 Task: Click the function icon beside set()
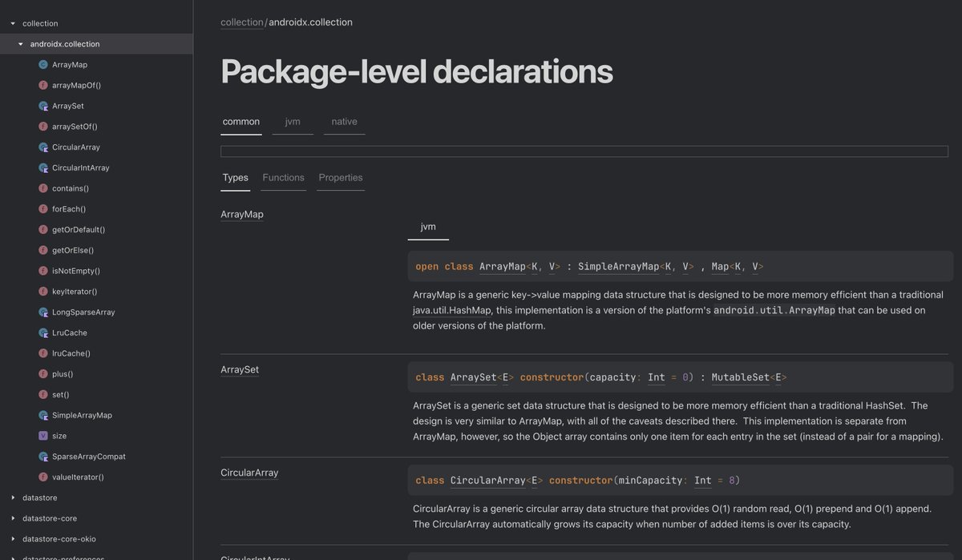[43, 395]
